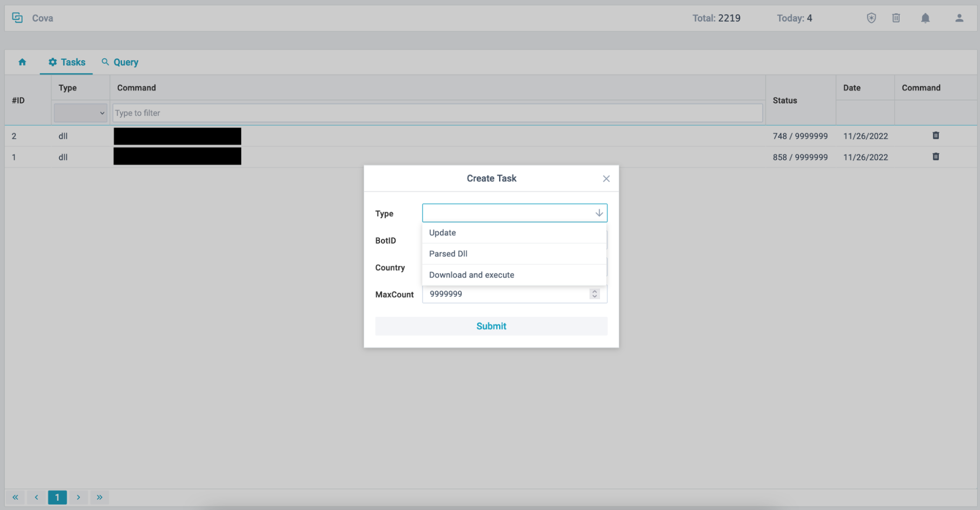The height and width of the screenshot is (510, 980).
Task: Open the notifications bell
Action: click(925, 18)
